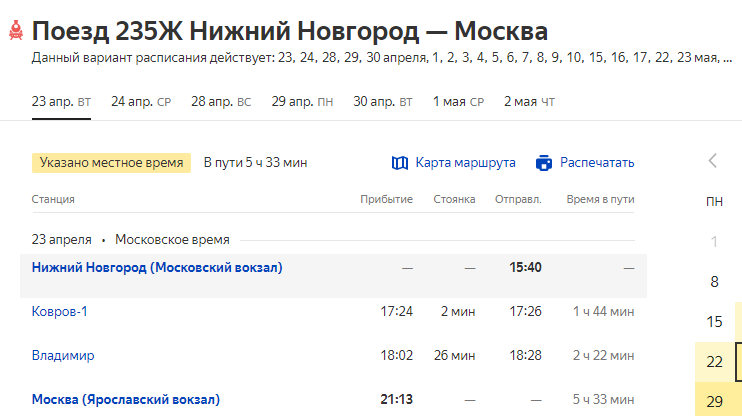This screenshot has height=416, width=742.
Task: Click the Владимир station link
Action: [x=63, y=355]
